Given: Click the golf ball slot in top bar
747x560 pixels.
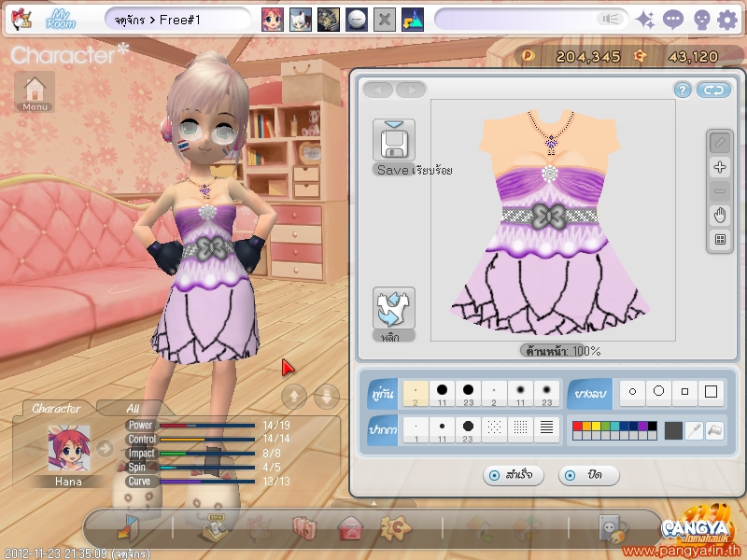Looking at the screenshot, I should [357, 20].
